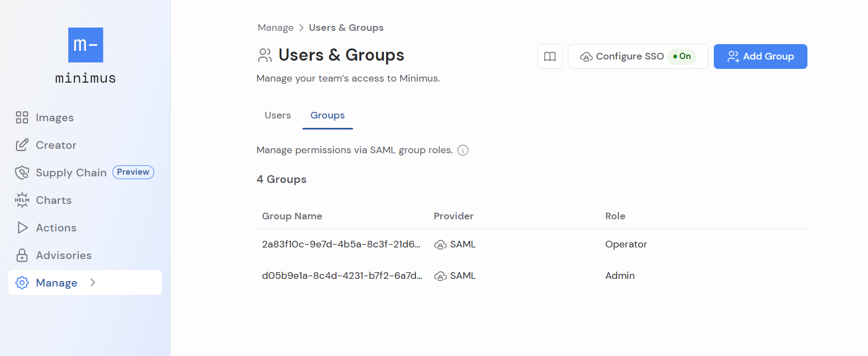
Task: Click the Advisories lock icon
Action: [x=22, y=255]
